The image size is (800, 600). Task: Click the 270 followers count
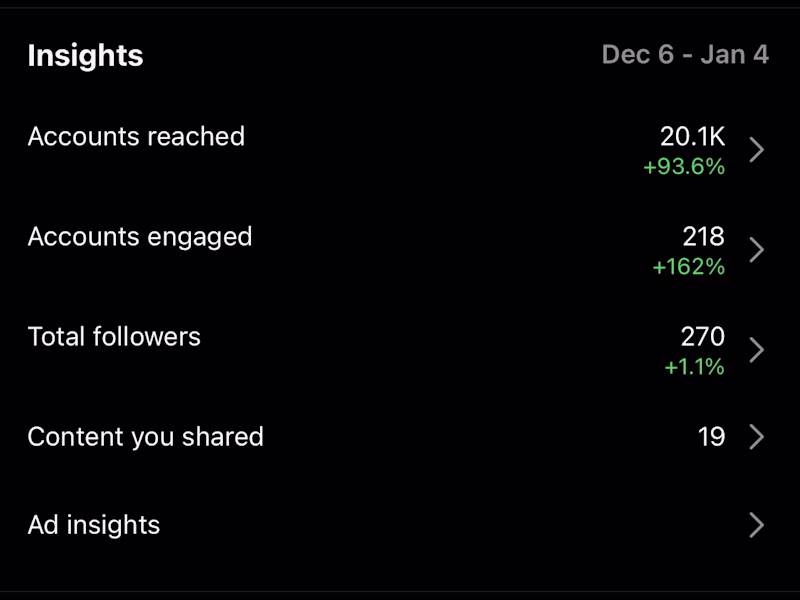703,337
